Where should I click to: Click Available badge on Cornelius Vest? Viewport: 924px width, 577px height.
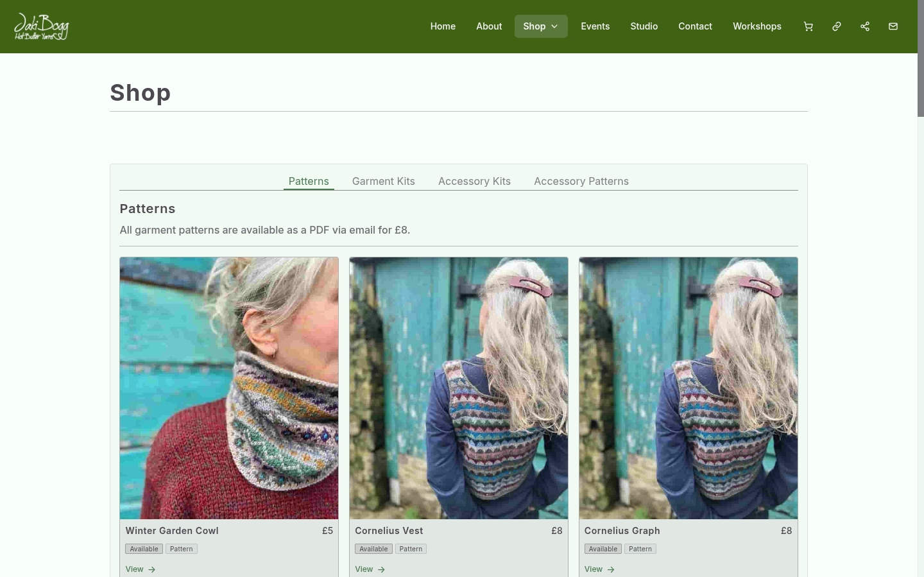pyautogui.click(x=373, y=549)
